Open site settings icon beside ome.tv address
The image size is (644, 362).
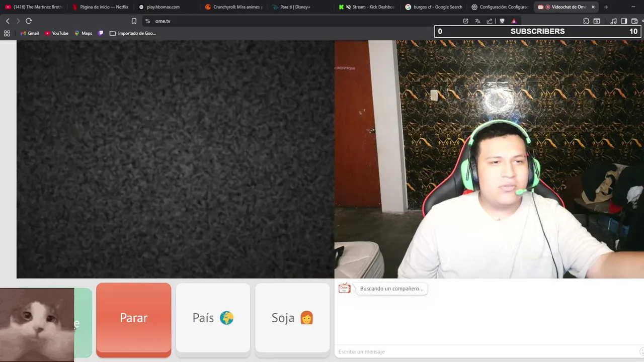147,21
